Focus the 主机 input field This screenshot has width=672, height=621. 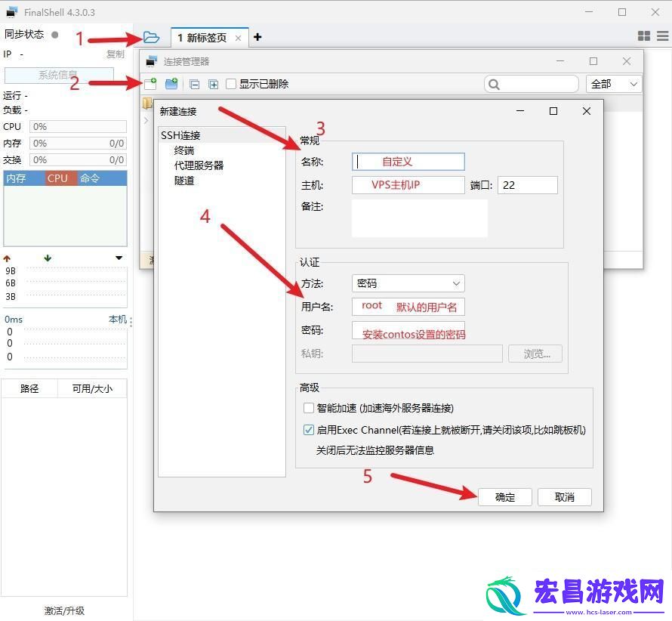tap(408, 185)
